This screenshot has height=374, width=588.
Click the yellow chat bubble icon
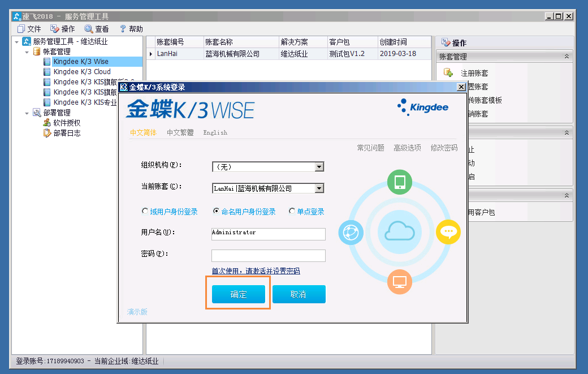[448, 232]
